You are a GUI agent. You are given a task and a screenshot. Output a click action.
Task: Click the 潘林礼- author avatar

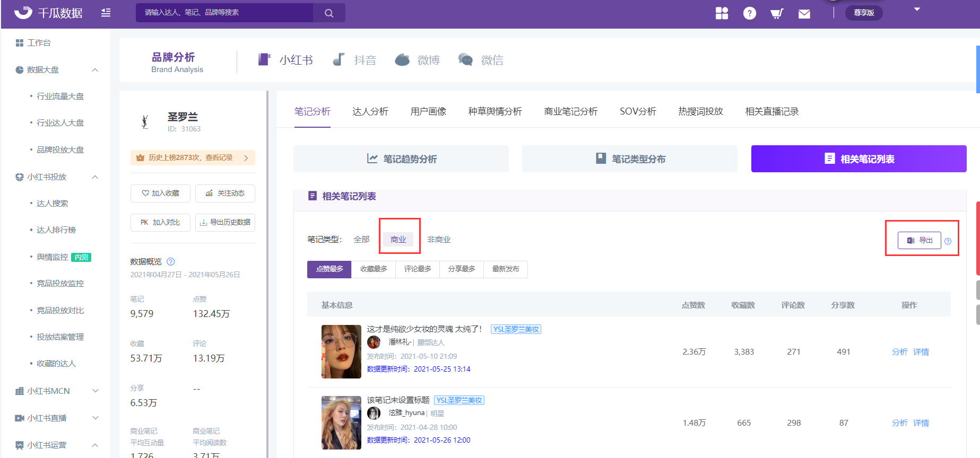[374, 342]
